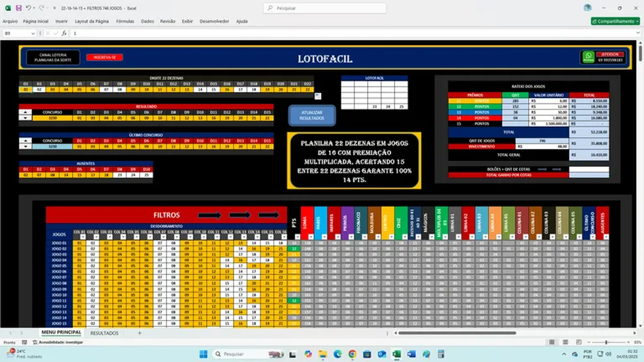
Task: Click Acessibilidade: investigar in status bar
Action: (x=58, y=342)
